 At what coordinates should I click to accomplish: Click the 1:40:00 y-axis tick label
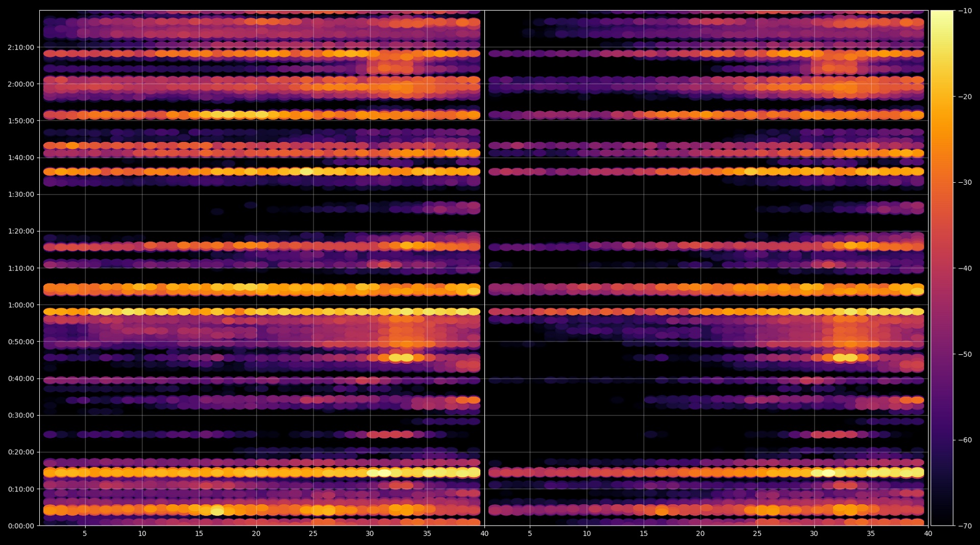21,158
